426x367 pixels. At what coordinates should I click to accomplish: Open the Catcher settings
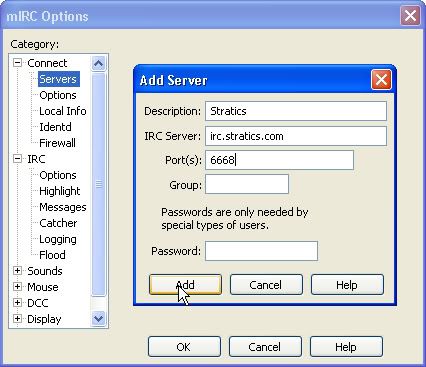[58, 223]
